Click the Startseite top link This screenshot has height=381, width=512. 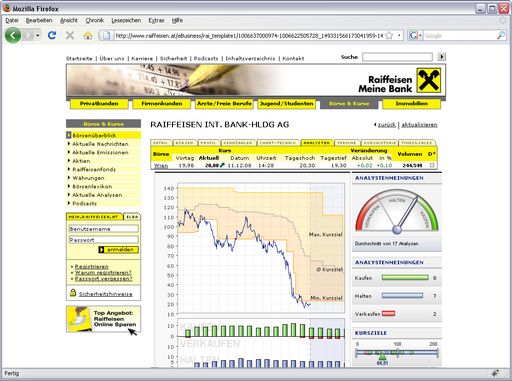click(x=79, y=58)
